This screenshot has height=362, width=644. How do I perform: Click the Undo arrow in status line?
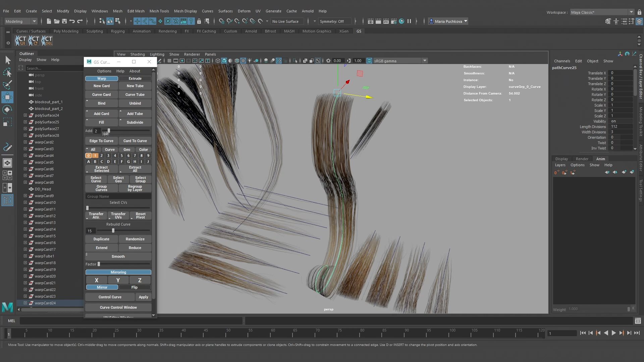72,21
